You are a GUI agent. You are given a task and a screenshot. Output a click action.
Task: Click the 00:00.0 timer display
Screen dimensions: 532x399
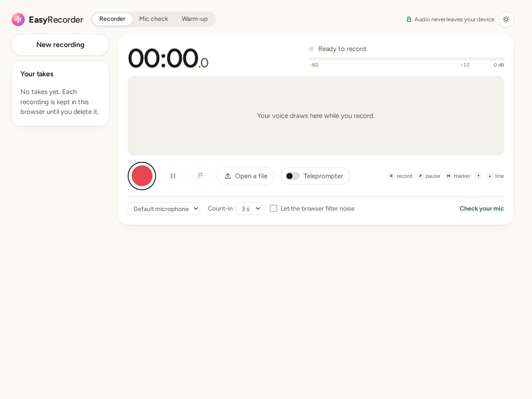pyautogui.click(x=168, y=58)
